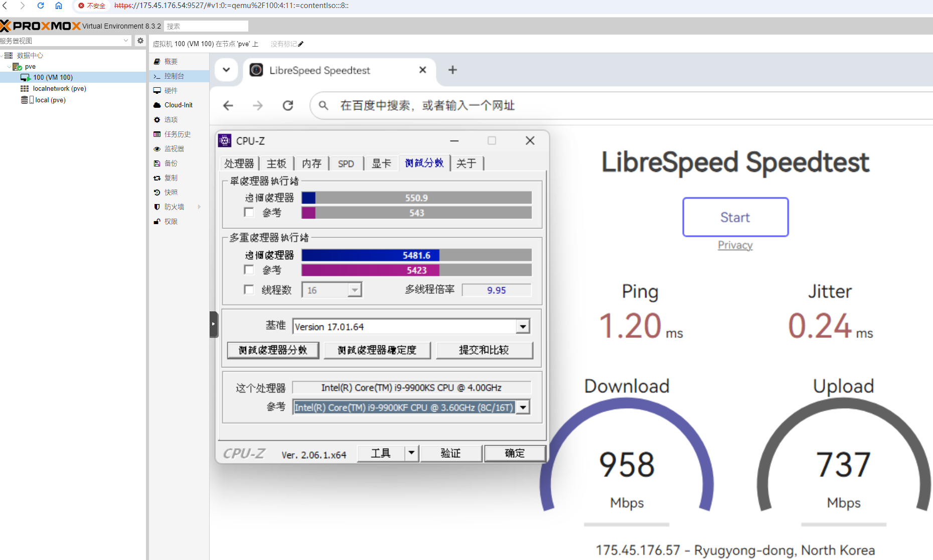This screenshot has height=560, width=933.
Task: Open the 任务历史 task history panel
Action: pos(179,134)
